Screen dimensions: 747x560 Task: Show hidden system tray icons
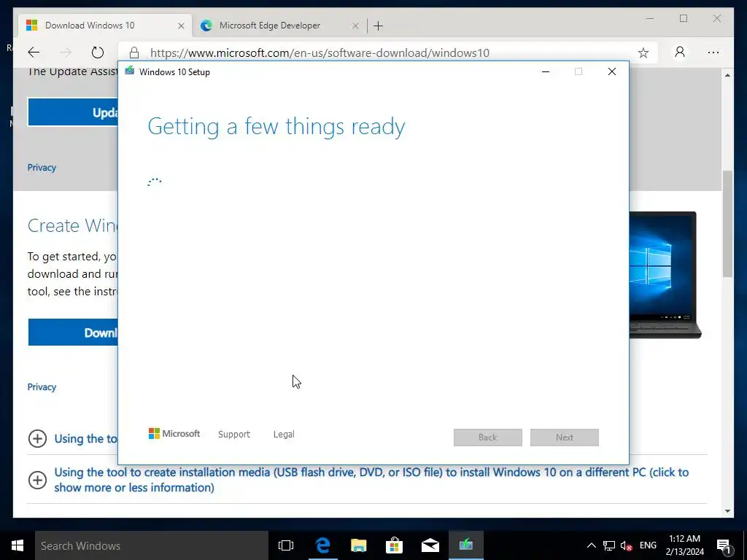[x=591, y=545]
